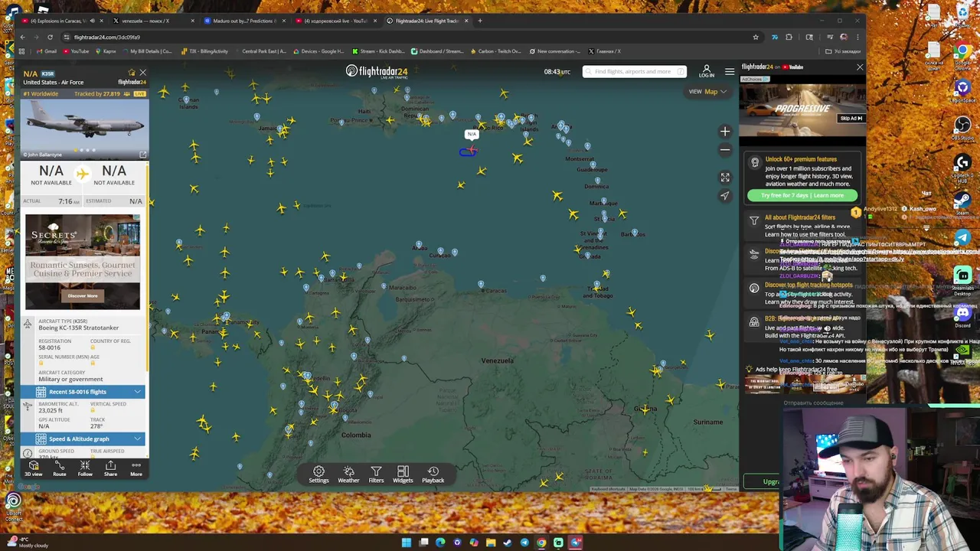980x551 pixels.
Task: Open the Weather layers tool
Action: pyautogui.click(x=348, y=474)
